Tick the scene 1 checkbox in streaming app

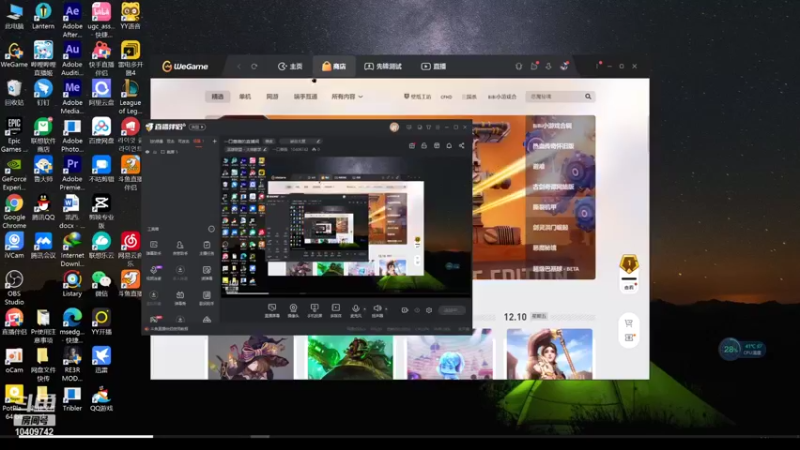[163, 152]
